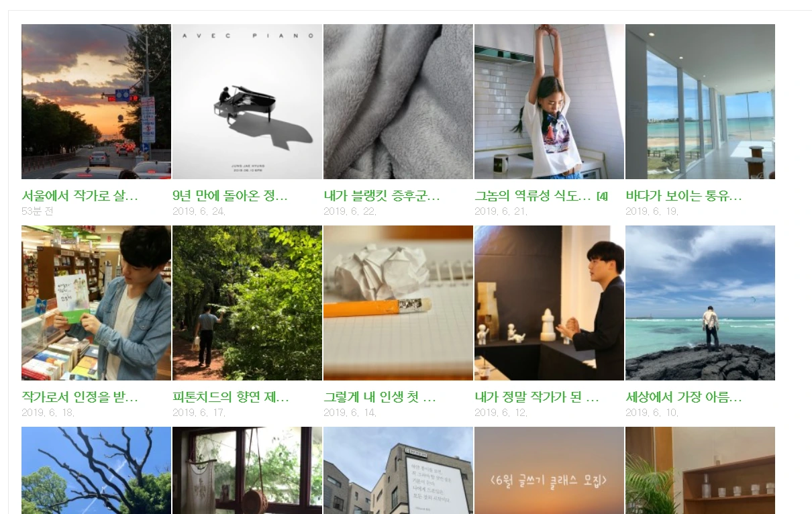
Task: Open the post titled 피톤치드의 향연 제…
Action: [x=231, y=397]
